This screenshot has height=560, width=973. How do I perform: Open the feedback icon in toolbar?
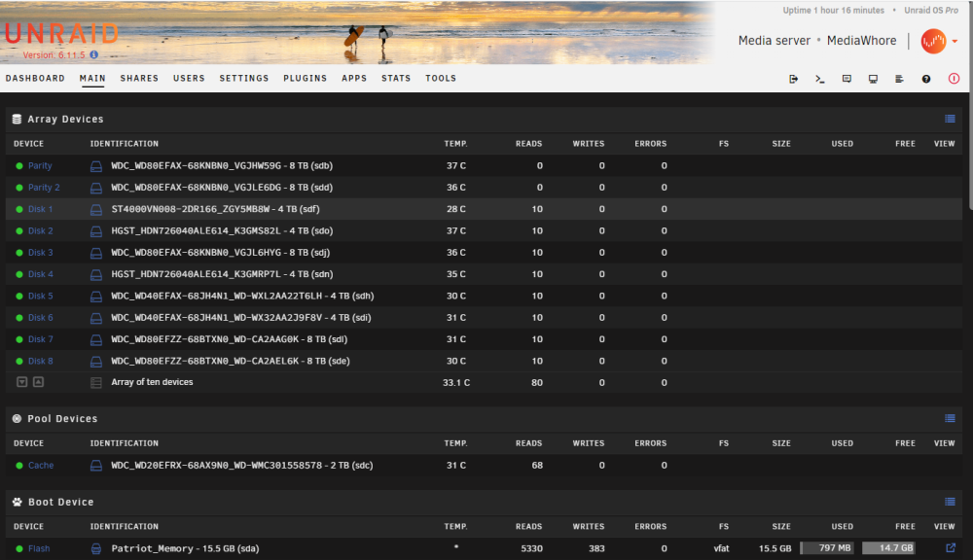(x=847, y=79)
